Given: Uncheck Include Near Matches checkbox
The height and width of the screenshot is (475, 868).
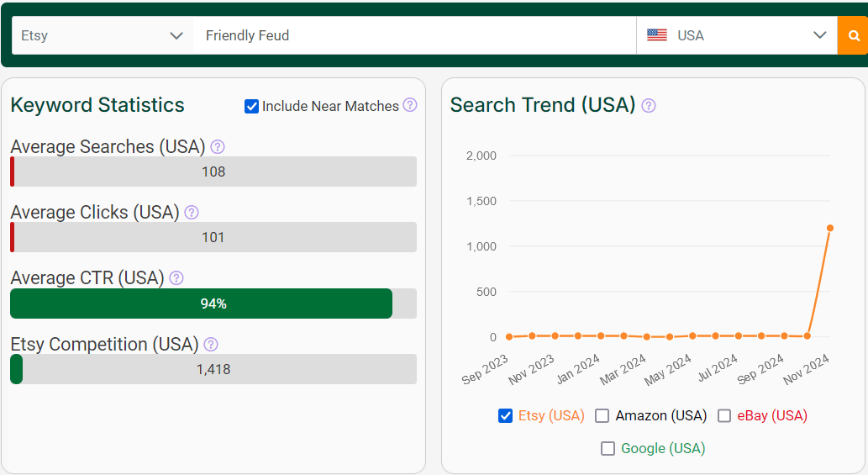Looking at the screenshot, I should click(x=251, y=106).
